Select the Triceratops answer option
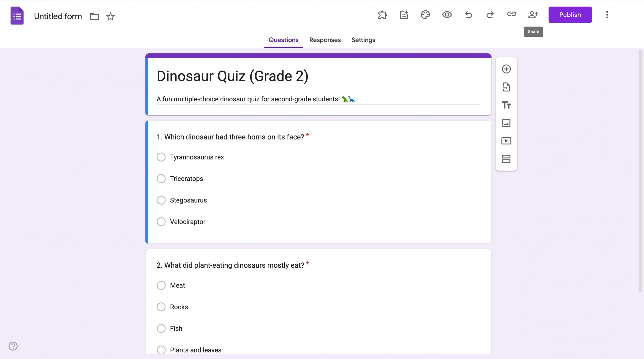644x359 pixels. coord(161,178)
